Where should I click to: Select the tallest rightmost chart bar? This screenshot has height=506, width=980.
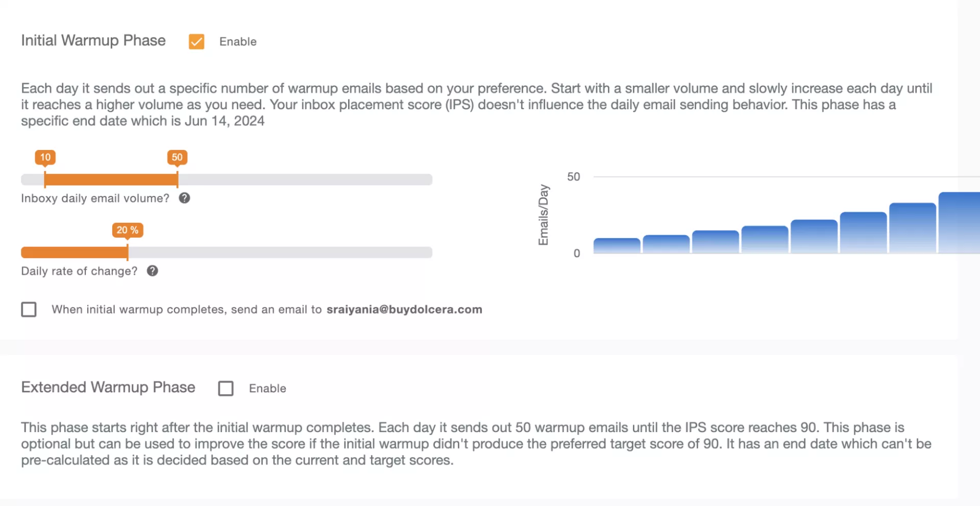[x=959, y=223]
